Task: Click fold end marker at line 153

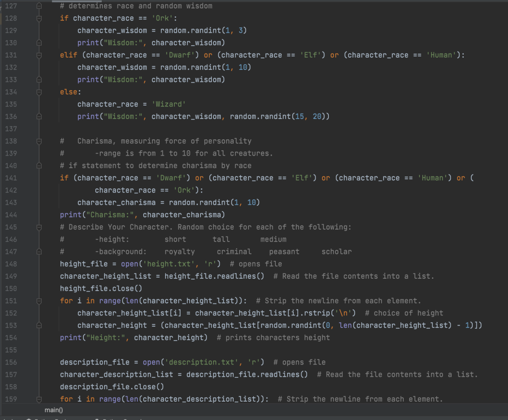Action: [39, 325]
